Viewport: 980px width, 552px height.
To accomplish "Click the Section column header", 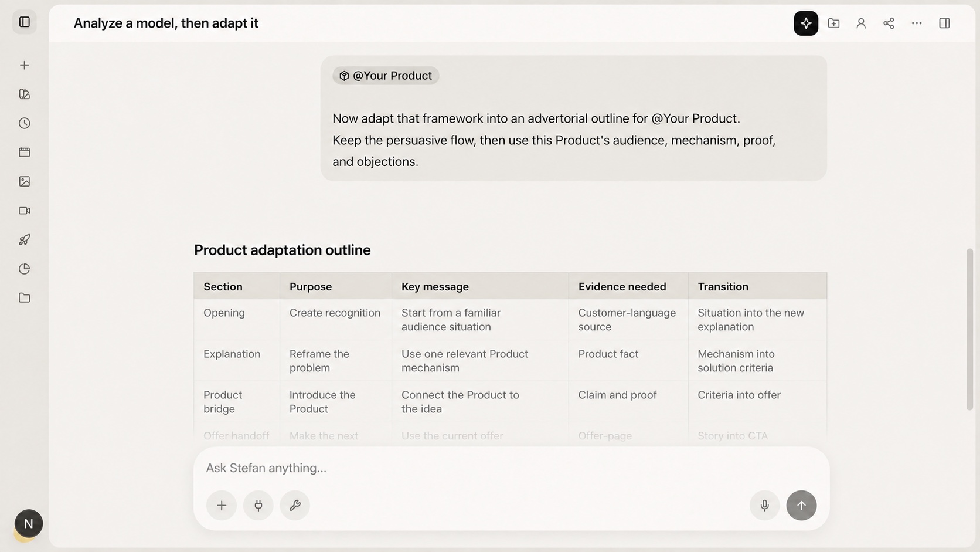I will click(237, 286).
